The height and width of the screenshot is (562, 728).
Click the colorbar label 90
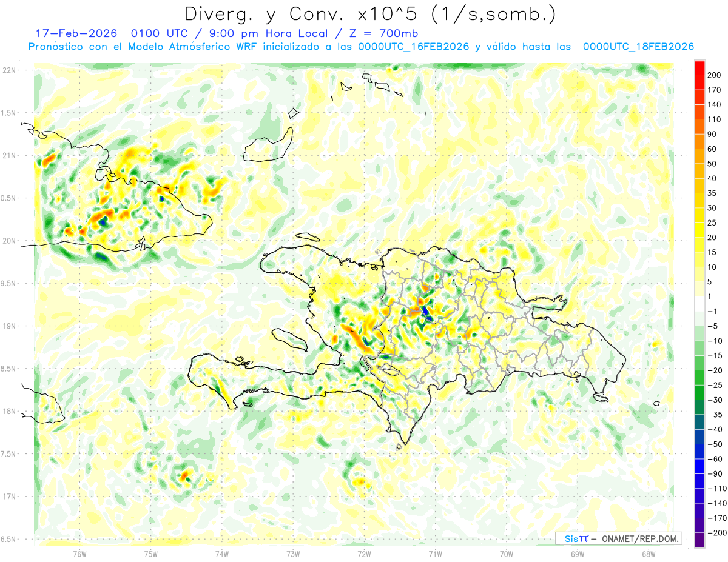pyautogui.click(x=712, y=134)
